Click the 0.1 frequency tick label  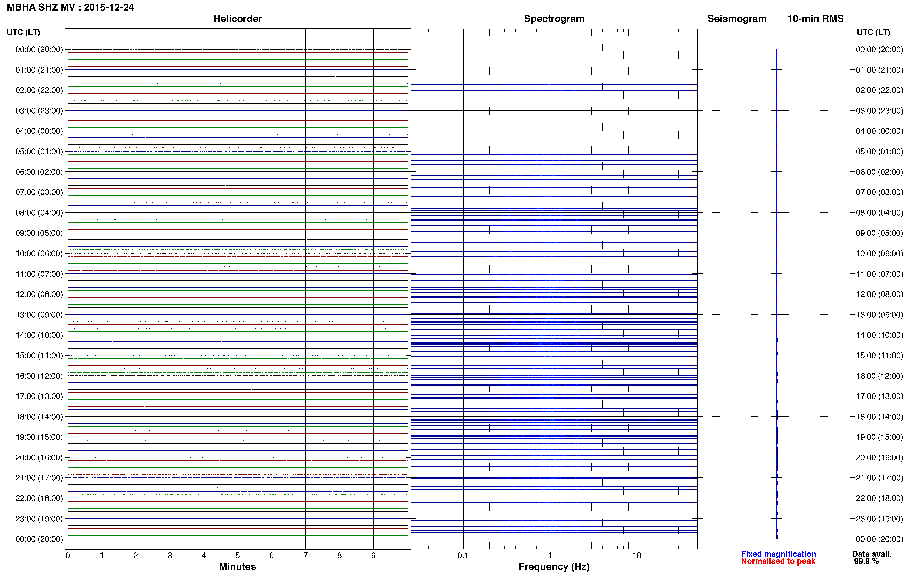pyautogui.click(x=463, y=555)
